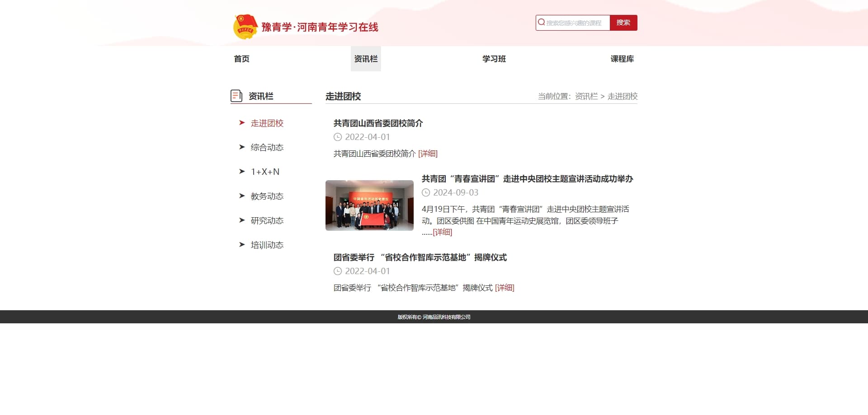
Task: Open headline 团省委举行“省校合作智库示范基地”揭牌仪式
Action: [x=420, y=257]
